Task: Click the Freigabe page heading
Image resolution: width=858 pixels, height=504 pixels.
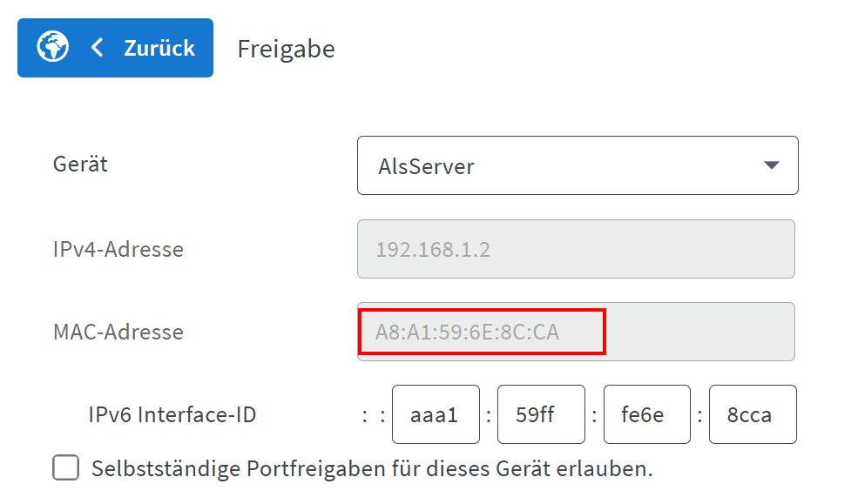Action: point(286,50)
